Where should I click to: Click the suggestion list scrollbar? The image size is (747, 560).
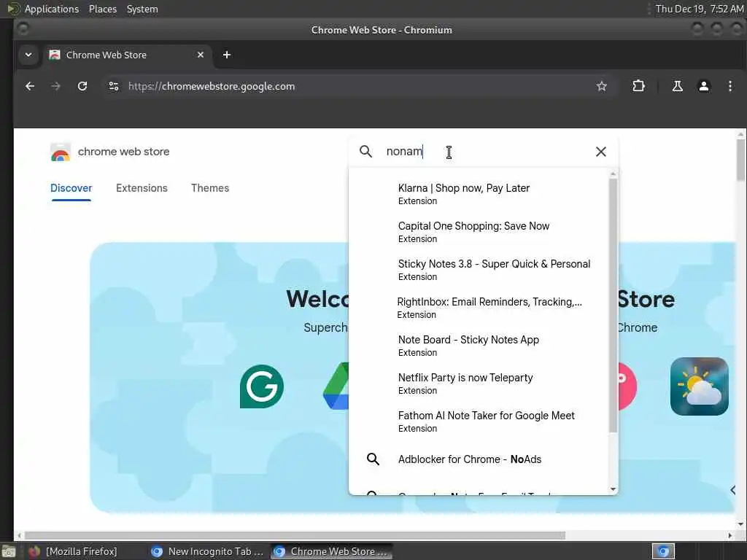click(x=613, y=306)
